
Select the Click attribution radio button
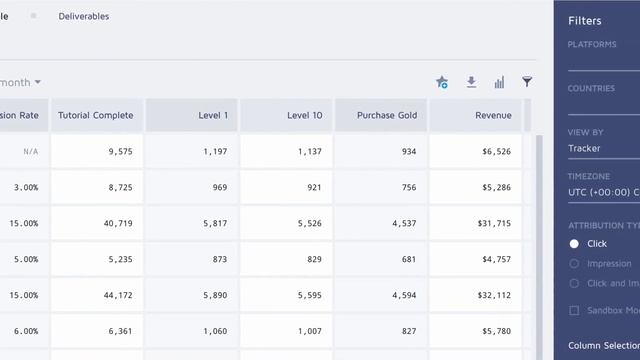pos(574,244)
